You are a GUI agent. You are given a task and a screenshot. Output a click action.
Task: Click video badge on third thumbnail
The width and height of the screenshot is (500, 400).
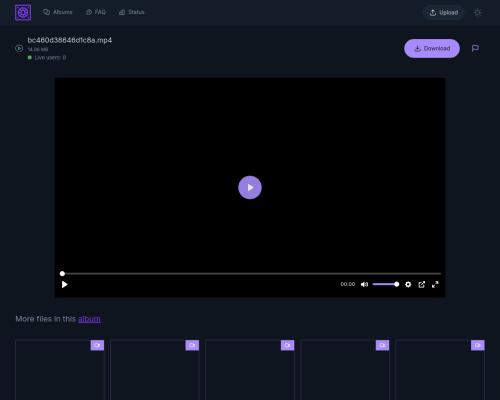[287, 345]
